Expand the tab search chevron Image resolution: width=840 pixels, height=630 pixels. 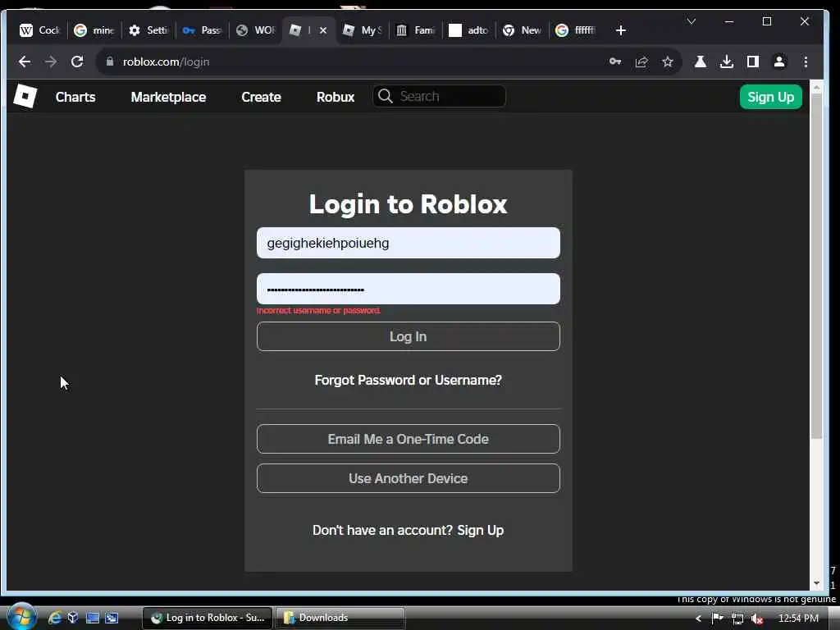coord(692,21)
